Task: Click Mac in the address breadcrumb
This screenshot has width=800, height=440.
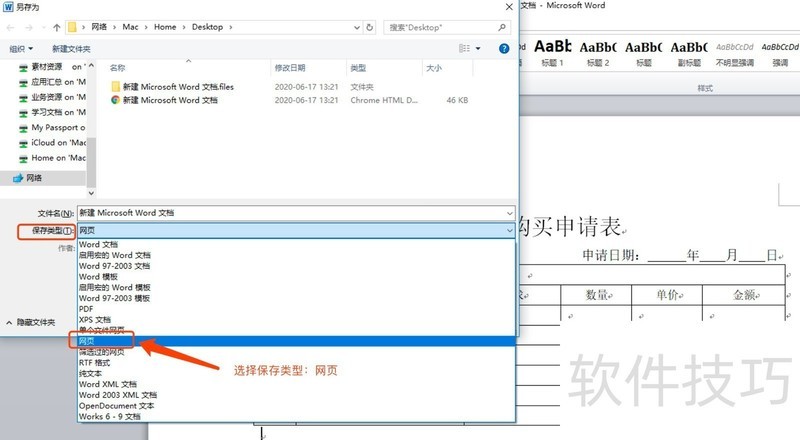Action: point(130,27)
